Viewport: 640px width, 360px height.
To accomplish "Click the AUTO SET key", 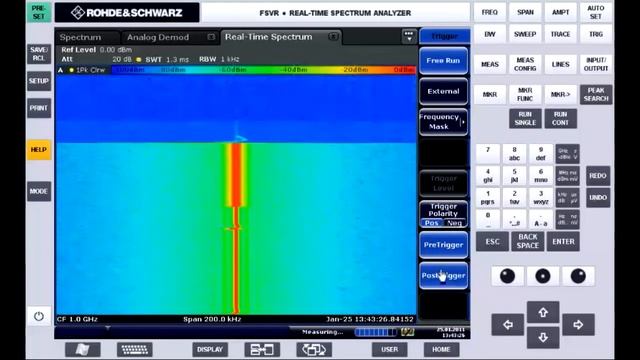I will click(x=596, y=13).
